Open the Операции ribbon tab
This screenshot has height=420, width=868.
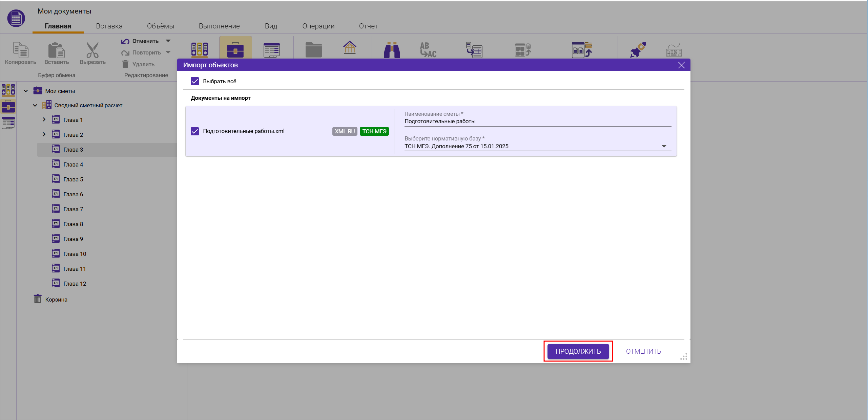point(318,26)
